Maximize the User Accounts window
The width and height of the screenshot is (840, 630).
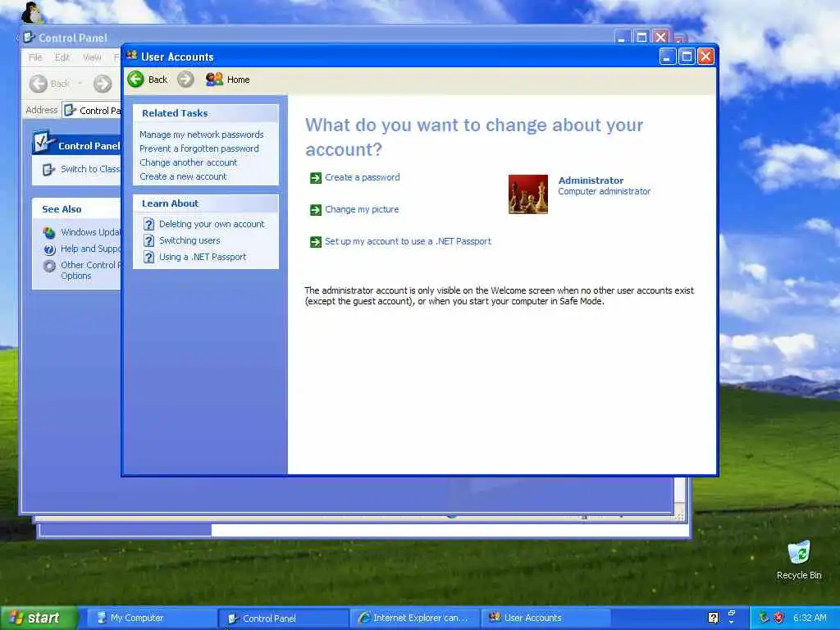[687, 57]
